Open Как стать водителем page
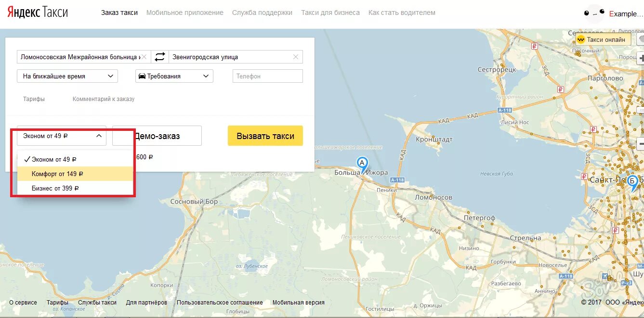 tap(402, 13)
